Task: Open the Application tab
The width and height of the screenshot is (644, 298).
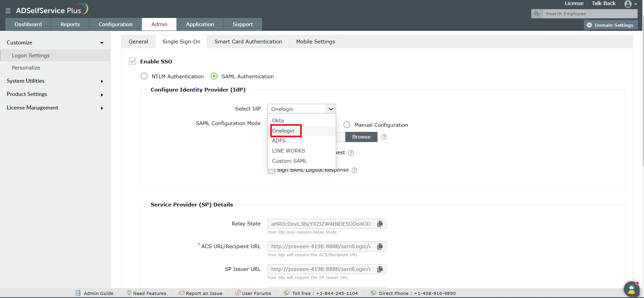Action: tap(200, 24)
